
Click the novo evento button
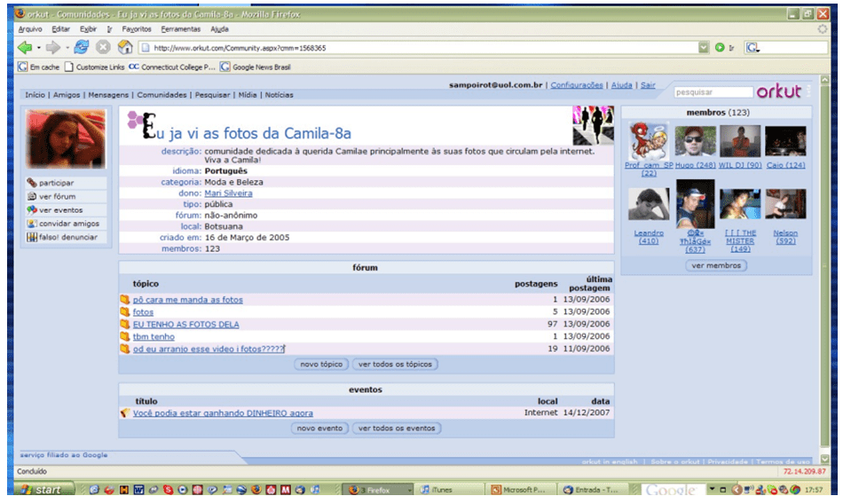319,429
